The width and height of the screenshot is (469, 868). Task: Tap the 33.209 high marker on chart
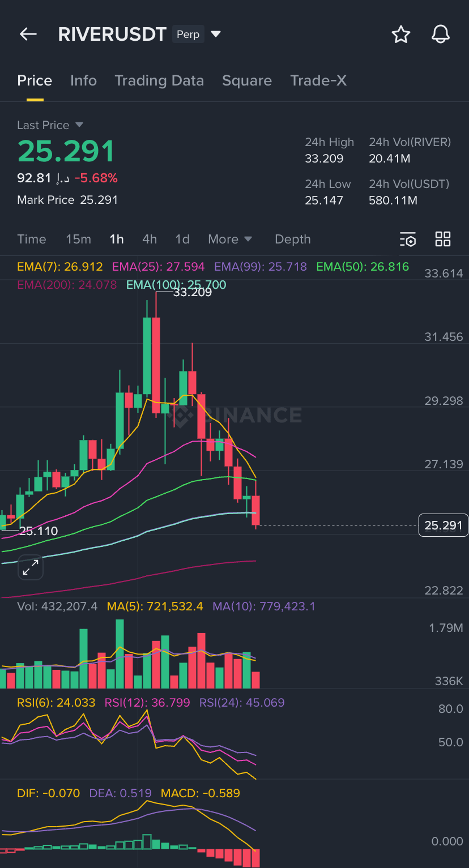193,292
